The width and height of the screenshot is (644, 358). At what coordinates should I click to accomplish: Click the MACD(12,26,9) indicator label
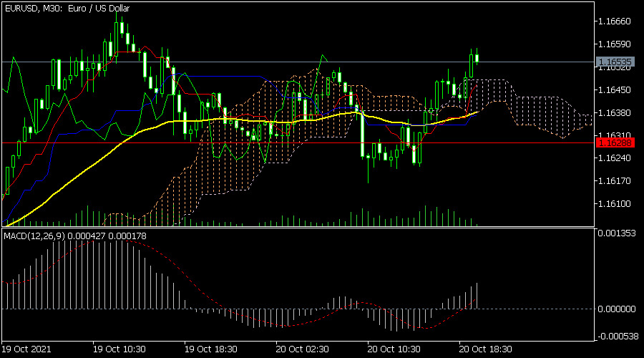[75, 236]
